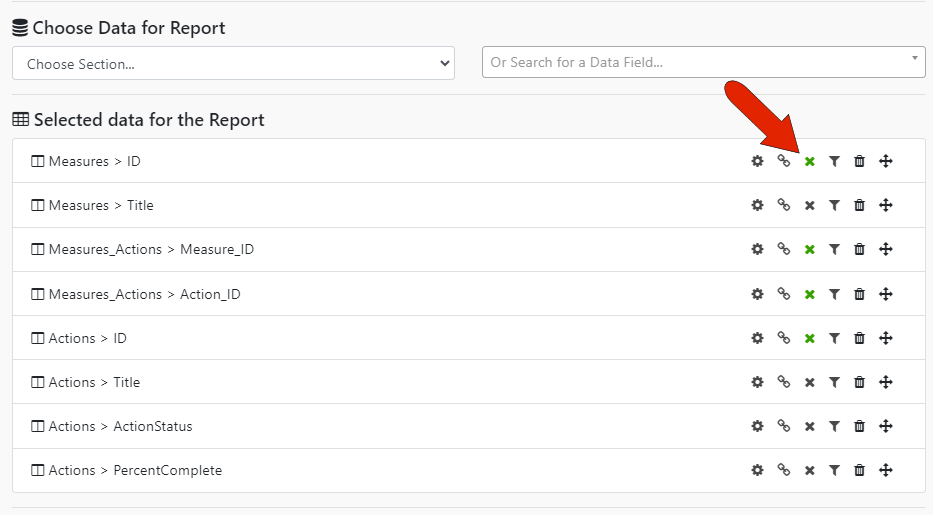This screenshot has height=515, width=933.
Task: Delete the Actions > ID field
Action: pyautogui.click(x=859, y=338)
